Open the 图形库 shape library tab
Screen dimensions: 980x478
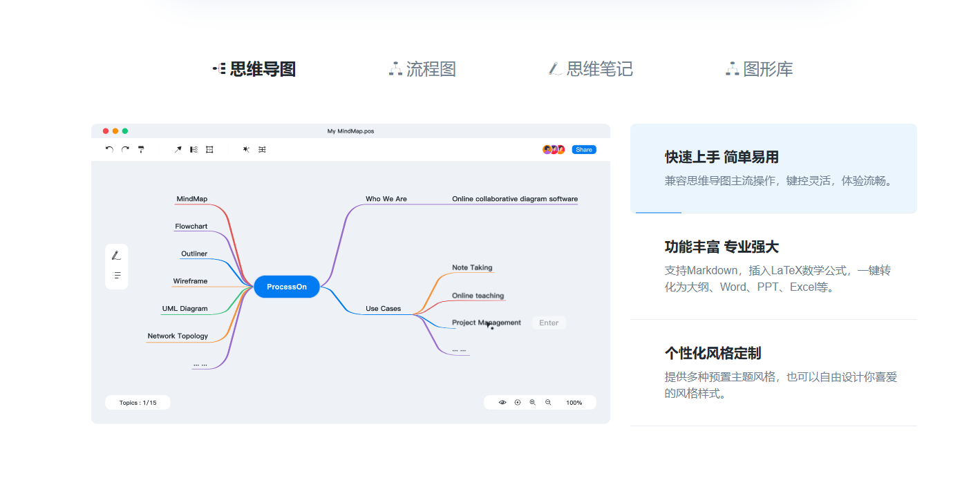tap(759, 69)
